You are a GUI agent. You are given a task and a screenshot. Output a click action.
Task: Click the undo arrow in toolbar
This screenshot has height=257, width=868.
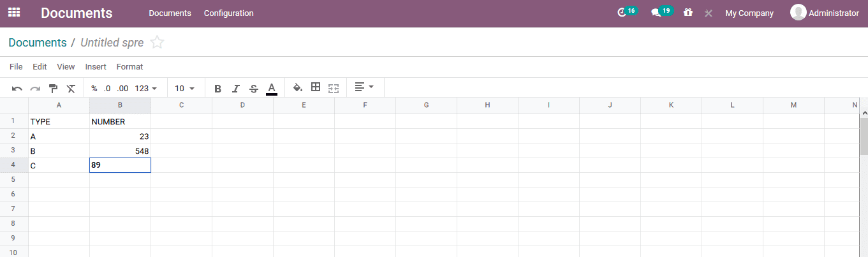(17, 89)
